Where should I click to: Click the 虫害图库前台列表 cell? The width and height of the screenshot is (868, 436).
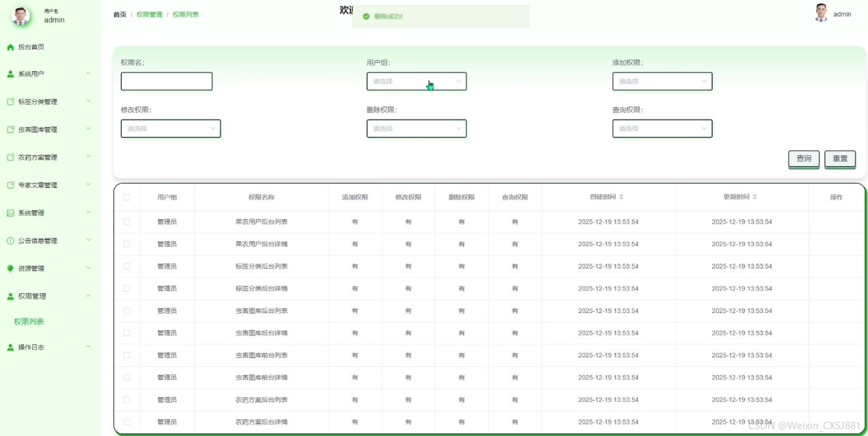click(261, 355)
